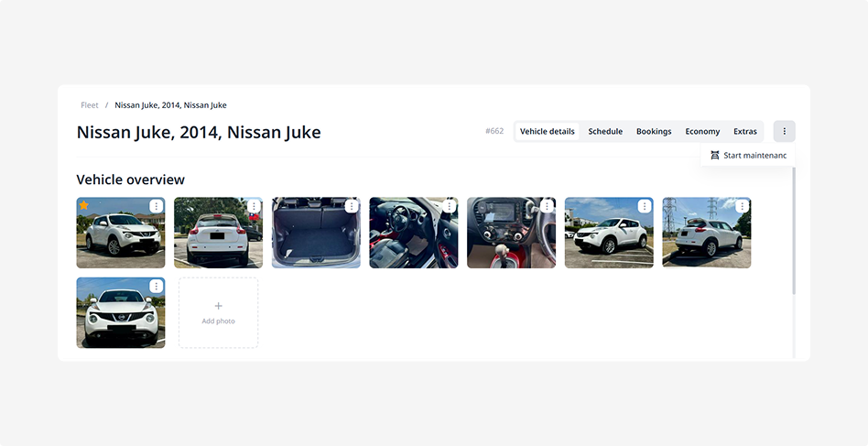Screen dimensions: 868x446
Task: Open the options menu on the rear-view car photo
Action: 254,207
